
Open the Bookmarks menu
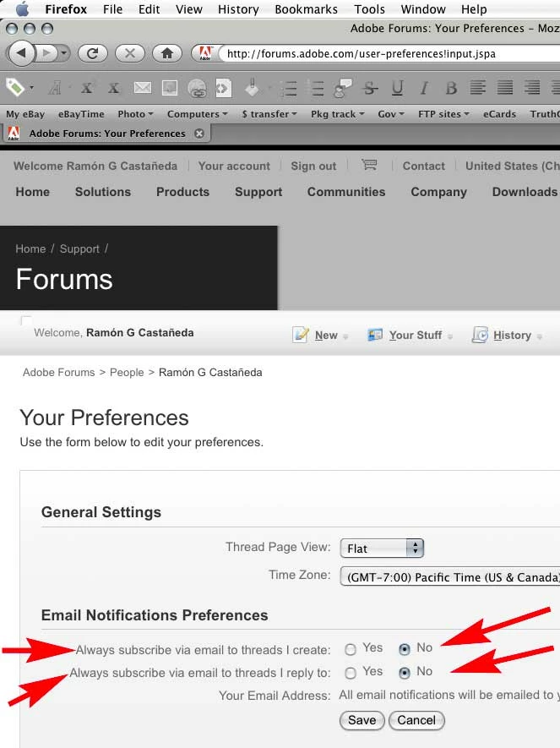[307, 9]
